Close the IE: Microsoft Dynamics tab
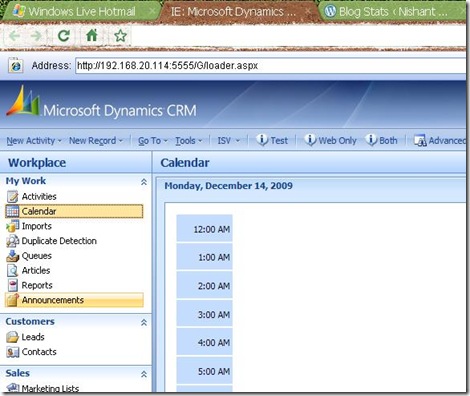 click(308, 12)
